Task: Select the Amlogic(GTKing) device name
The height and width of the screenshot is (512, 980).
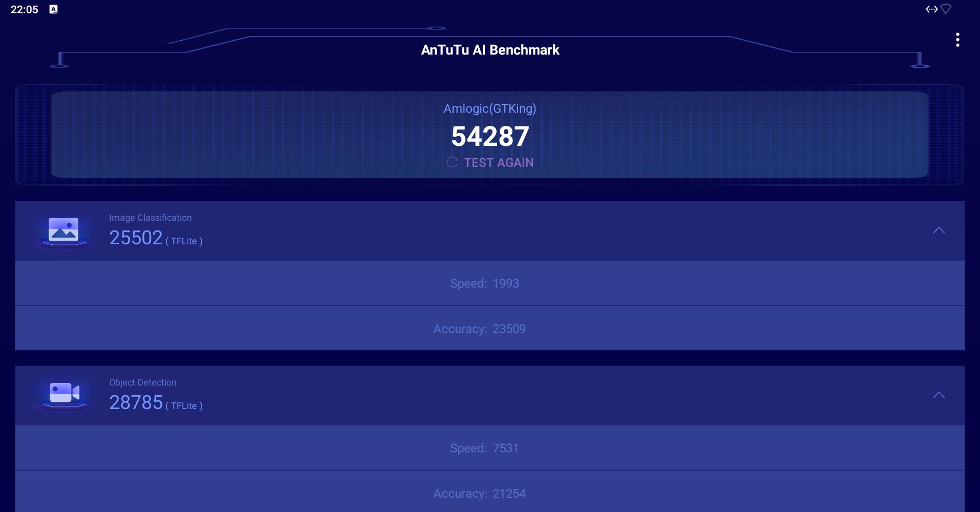Action: coord(490,109)
